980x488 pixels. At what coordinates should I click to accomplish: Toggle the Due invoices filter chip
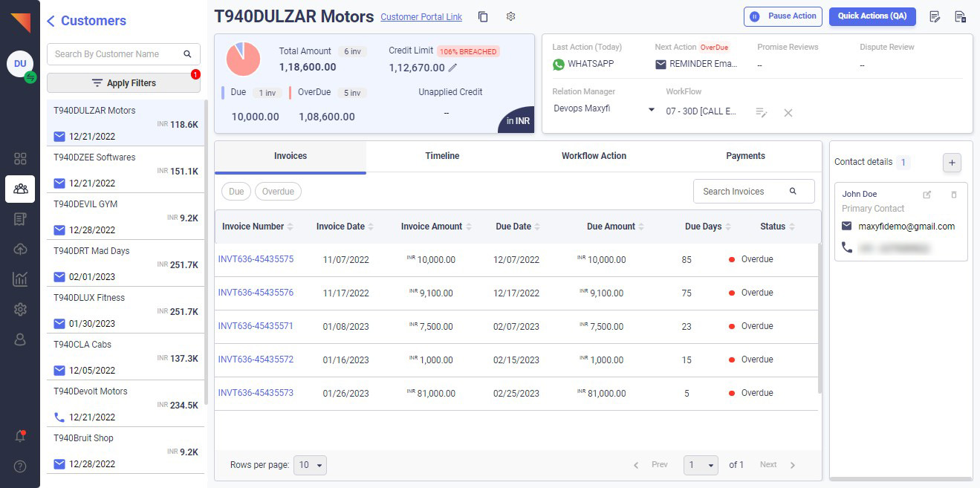coord(236,192)
